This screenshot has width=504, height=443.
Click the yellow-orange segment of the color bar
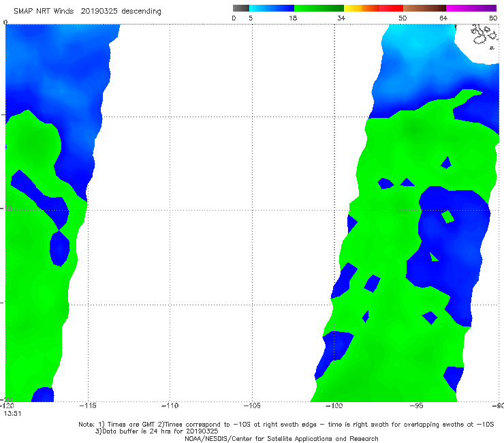[361, 8]
